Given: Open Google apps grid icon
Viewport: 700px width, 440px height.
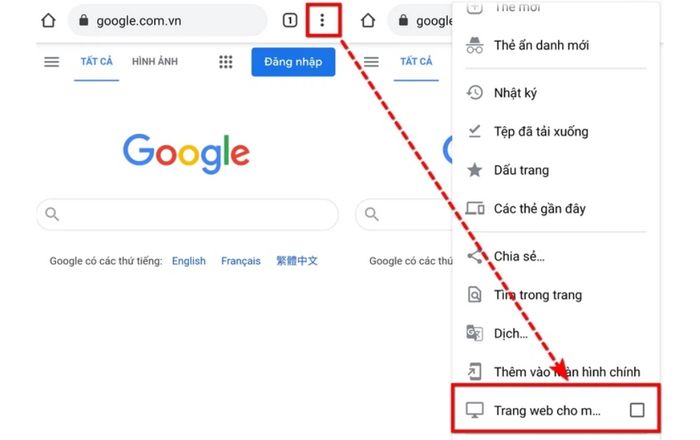Looking at the screenshot, I should (226, 62).
